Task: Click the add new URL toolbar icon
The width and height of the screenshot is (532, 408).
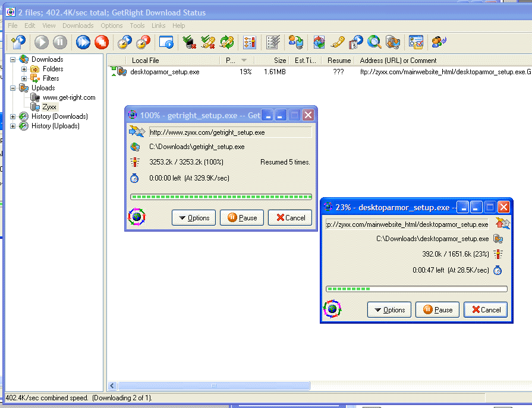Action: 18,42
